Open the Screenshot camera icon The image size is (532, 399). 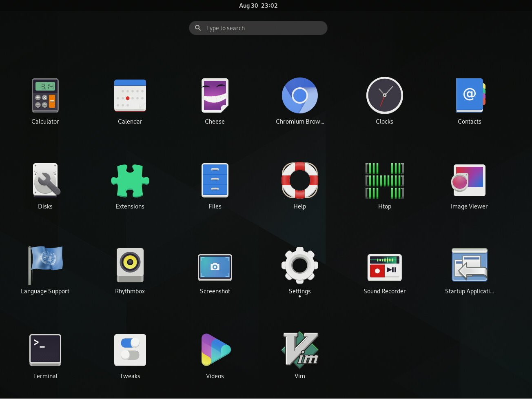coord(215,267)
